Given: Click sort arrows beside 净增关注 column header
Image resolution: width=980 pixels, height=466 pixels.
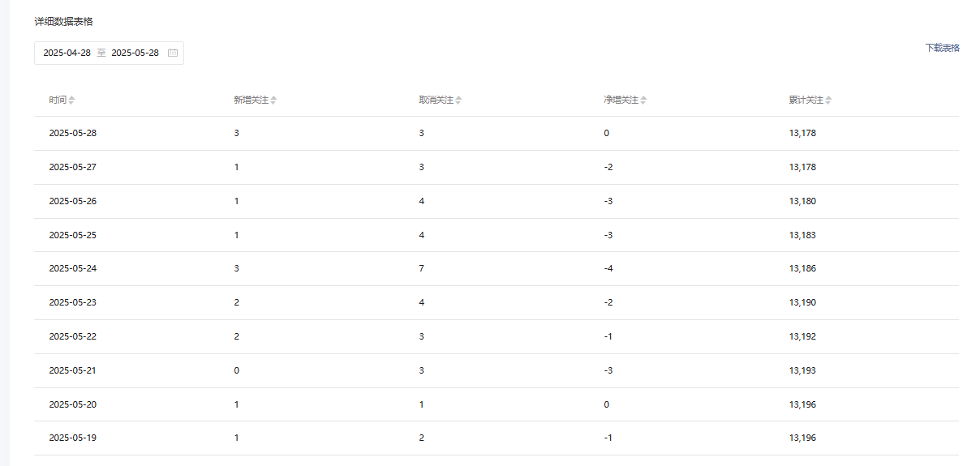Looking at the screenshot, I should (x=643, y=100).
